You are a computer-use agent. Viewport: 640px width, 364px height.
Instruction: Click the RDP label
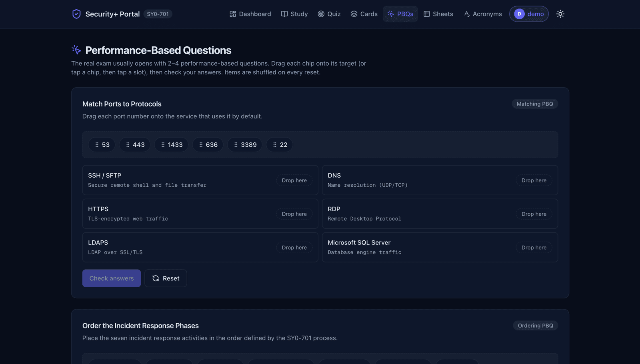(x=334, y=209)
